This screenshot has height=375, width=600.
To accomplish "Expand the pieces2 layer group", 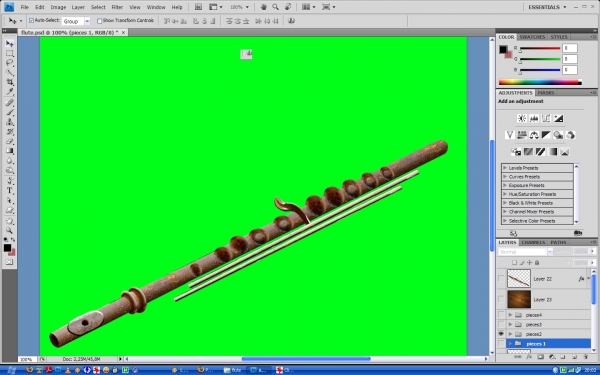I will pyautogui.click(x=510, y=334).
